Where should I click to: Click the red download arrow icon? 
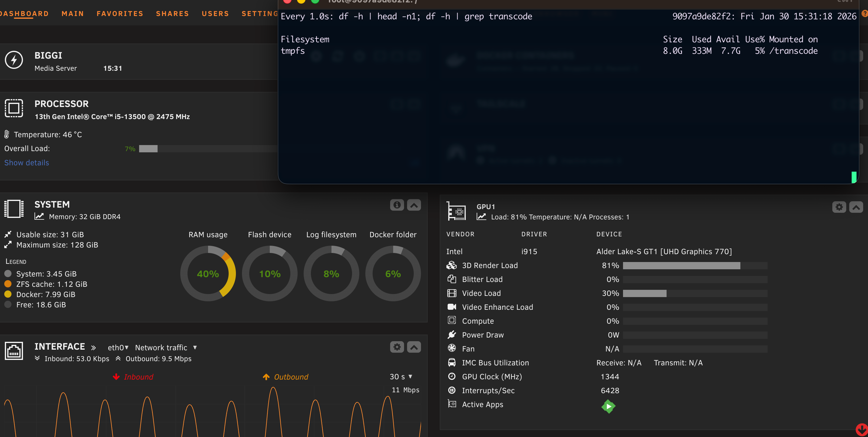(862, 429)
